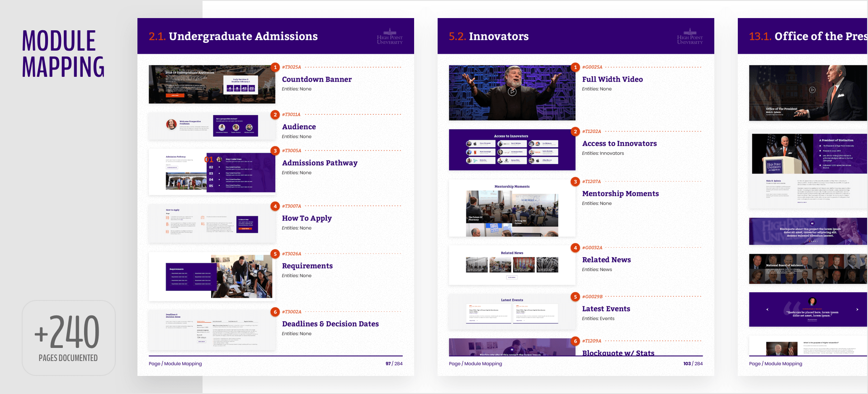Click module code #G0029B
This screenshot has height=394, width=868.
[x=592, y=297]
